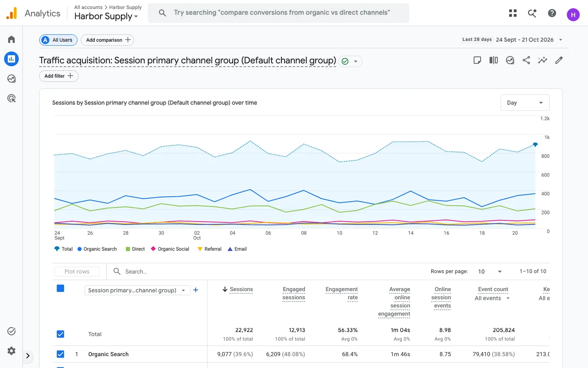This screenshot has width=588, height=368.
Task: Click the Engagement rate column header
Action: (342, 293)
